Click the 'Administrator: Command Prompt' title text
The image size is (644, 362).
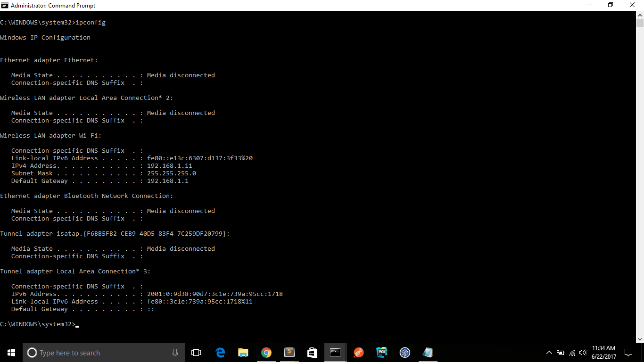(53, 6)
